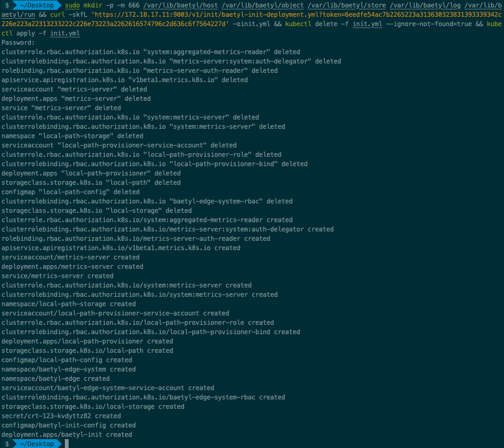Click the line 'configmap/baetyl-init-config created'
The image size is (504, 448).
point(69,425)
